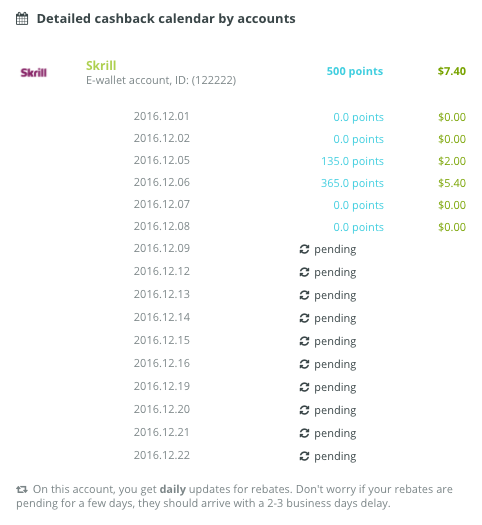Click the pending refresh icon for 2016.12.16
This screenshot has width=482, height=525.
coord(304,364)
